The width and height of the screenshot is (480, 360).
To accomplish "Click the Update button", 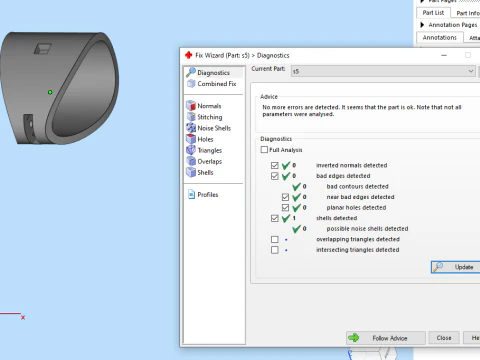I will (x=455, y=267).
